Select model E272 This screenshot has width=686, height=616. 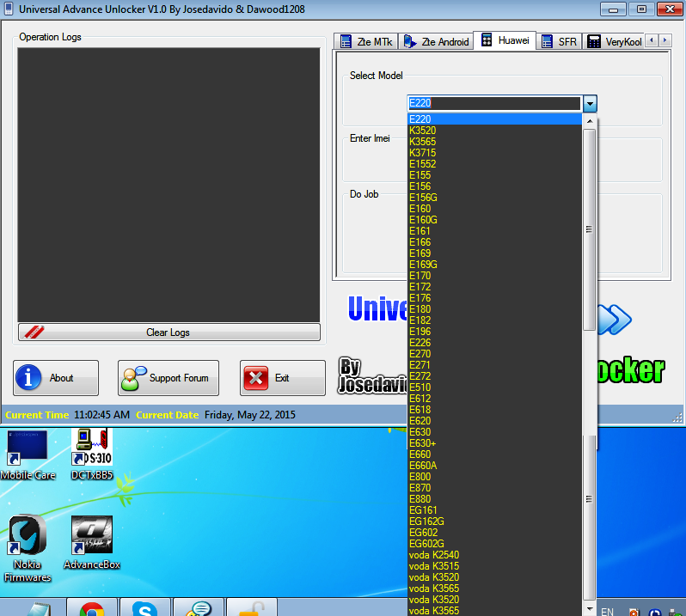point(494,376)
